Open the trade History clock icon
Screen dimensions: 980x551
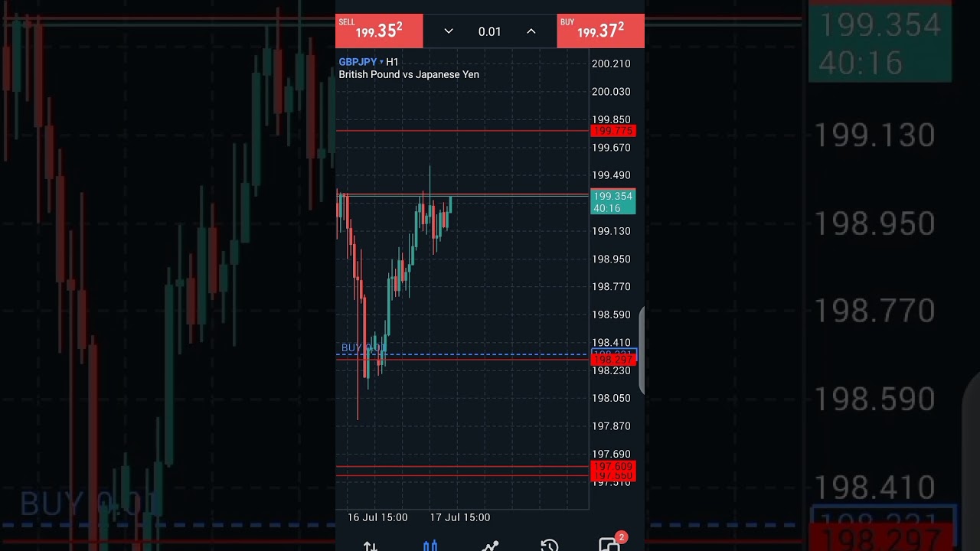[x=549, y=546]
